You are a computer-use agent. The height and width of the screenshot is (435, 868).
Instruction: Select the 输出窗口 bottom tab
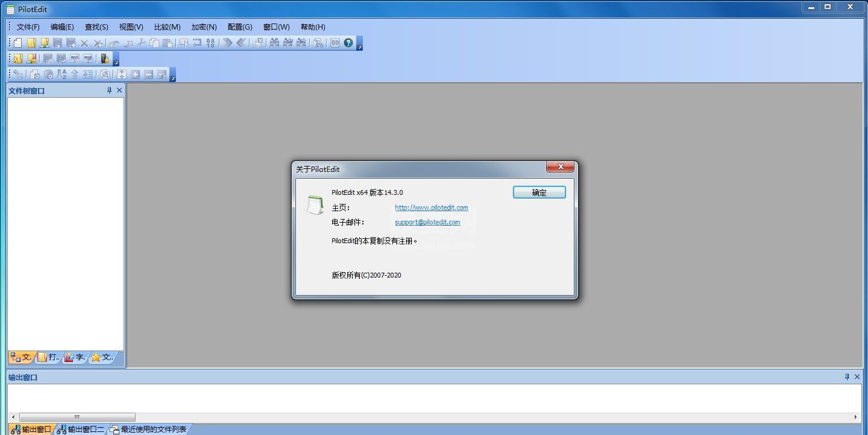pyautogui.click(x=31, y=430)
